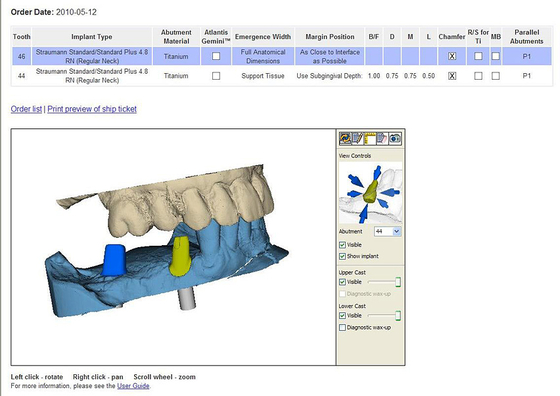
Task: Click 'Use Subgingival Depth:' cell
Action: point(330,76)
